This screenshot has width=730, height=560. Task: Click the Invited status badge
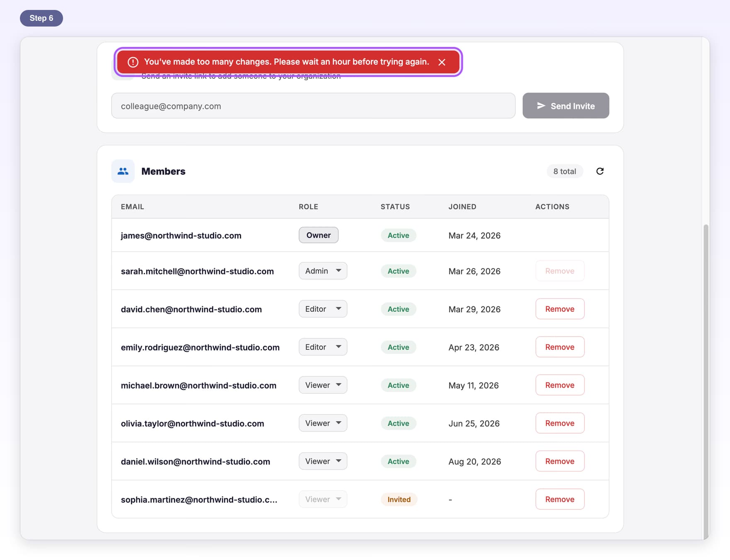(399, 499)
